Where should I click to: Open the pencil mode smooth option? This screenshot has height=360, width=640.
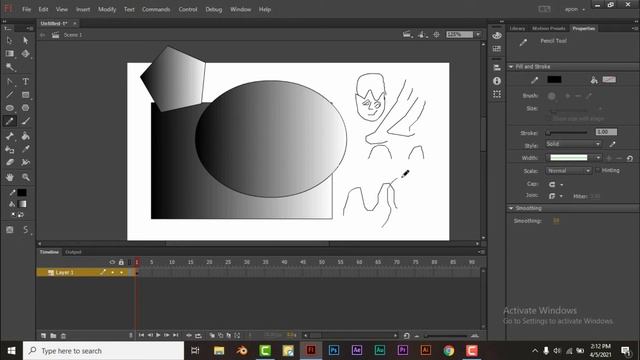[x=26, y=230]
